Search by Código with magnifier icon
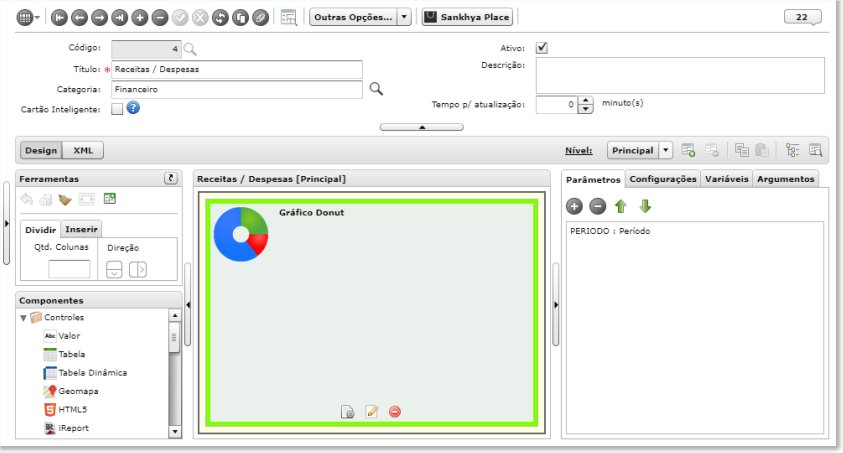 click(x=190, y=49)
